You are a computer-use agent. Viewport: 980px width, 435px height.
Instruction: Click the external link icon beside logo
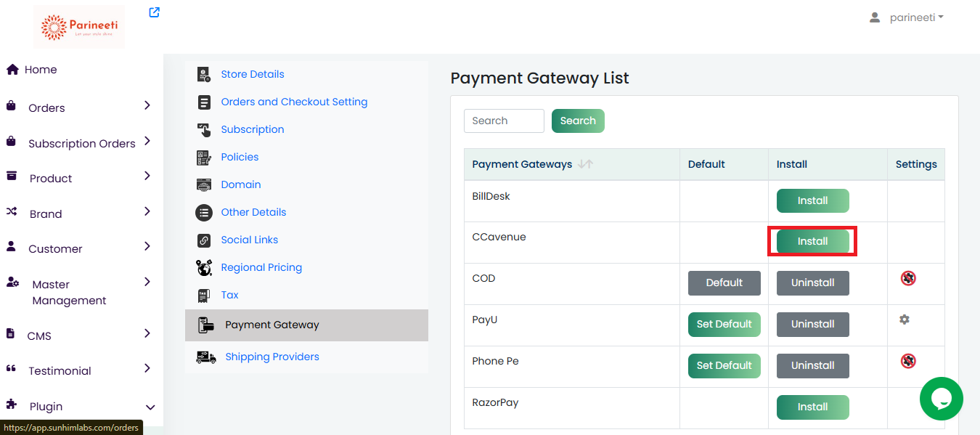click(x=154, y=12)
